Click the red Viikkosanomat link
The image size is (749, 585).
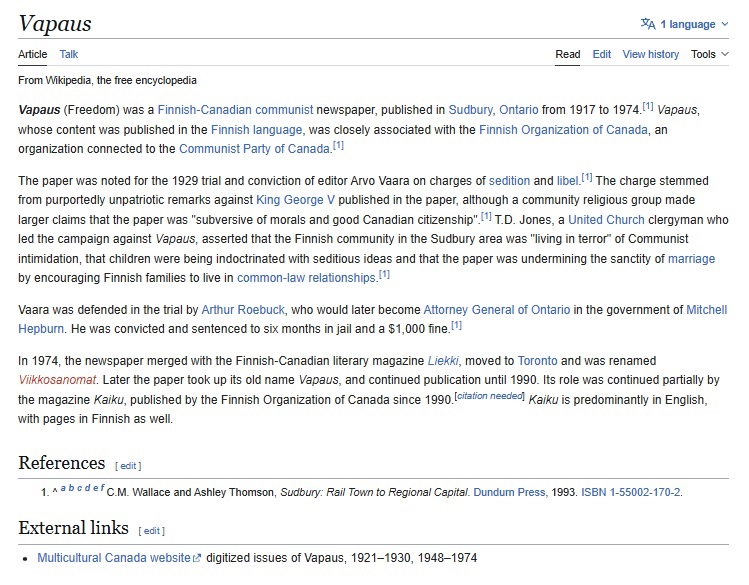coord(57,380)
